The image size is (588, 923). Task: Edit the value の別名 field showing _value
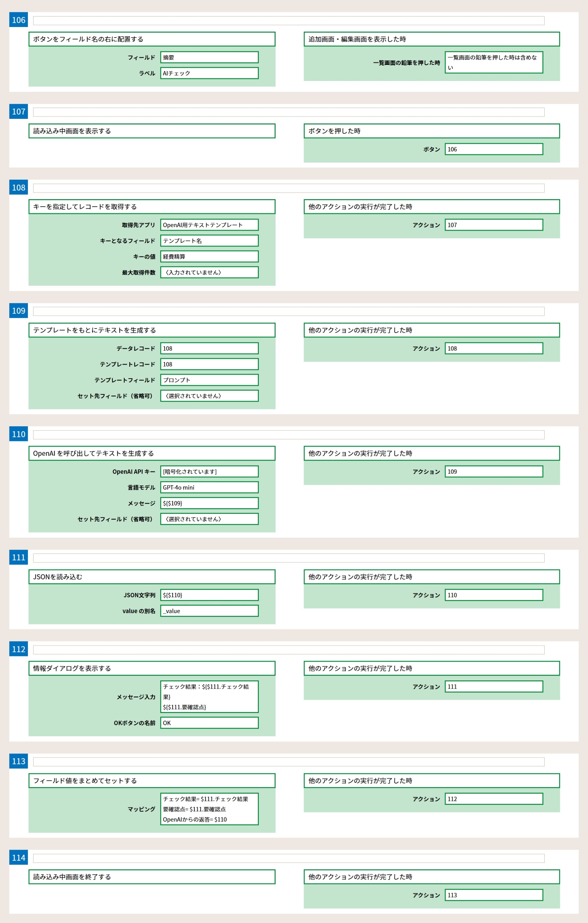(209, 611)
